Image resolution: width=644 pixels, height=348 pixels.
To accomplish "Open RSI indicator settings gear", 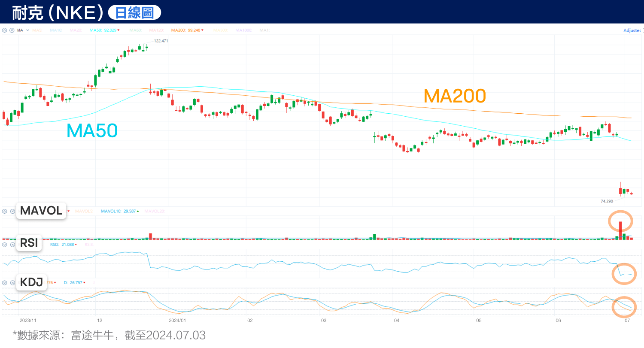I will point(5,245).
